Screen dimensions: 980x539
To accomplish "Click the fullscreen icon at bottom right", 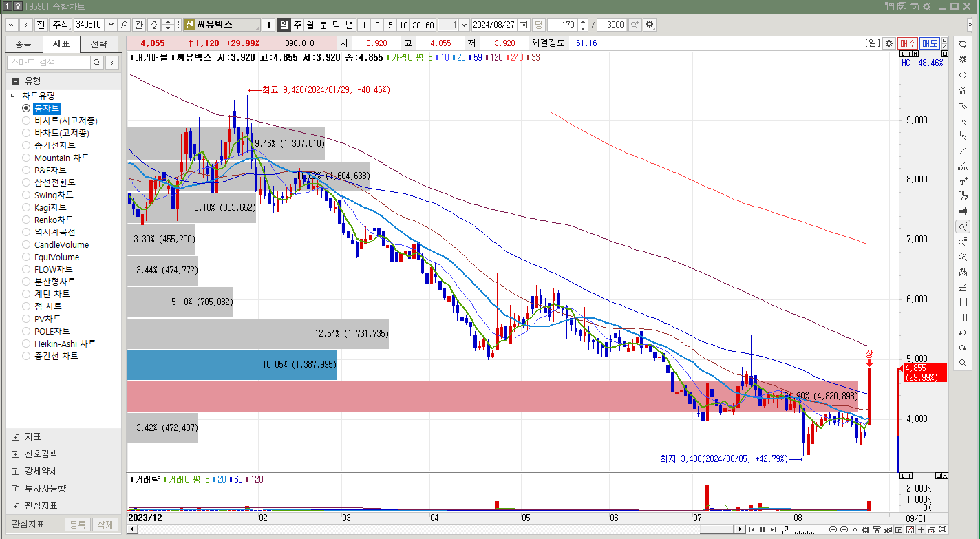I will 943,529.
